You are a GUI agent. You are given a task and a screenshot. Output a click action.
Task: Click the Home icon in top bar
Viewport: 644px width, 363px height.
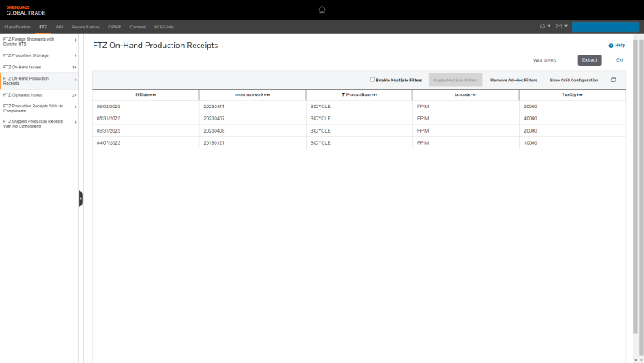click(x=322, y=10)
